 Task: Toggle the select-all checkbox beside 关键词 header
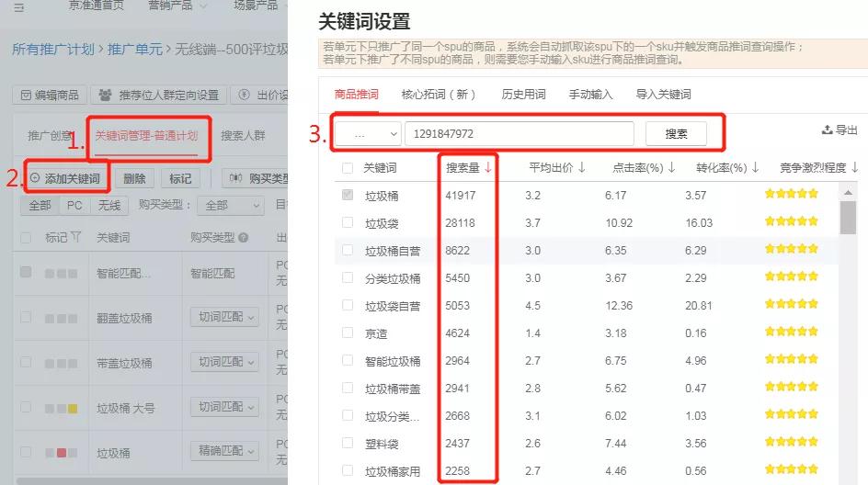pyautogui.click(x=348, y=168)
